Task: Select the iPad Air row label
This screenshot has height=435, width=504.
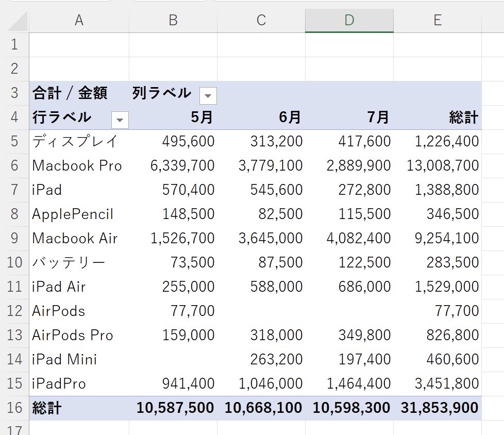Action: (79, 287)
